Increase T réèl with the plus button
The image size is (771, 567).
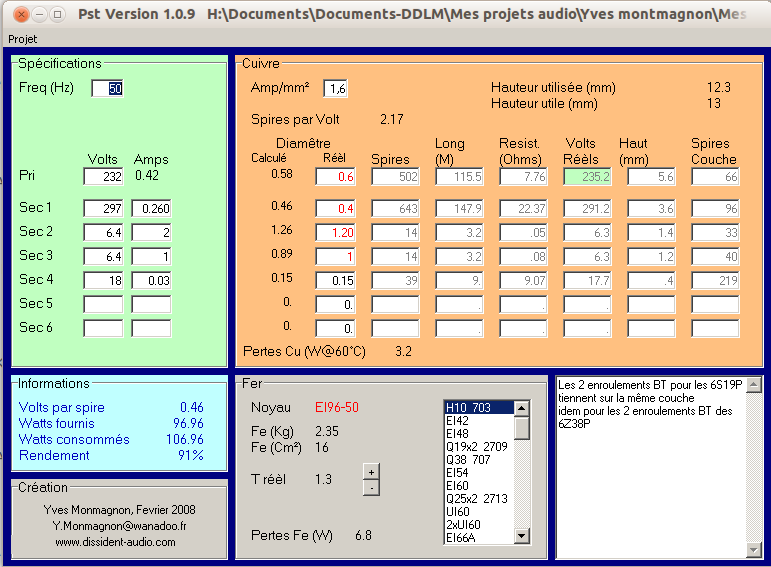click(371, 472)
